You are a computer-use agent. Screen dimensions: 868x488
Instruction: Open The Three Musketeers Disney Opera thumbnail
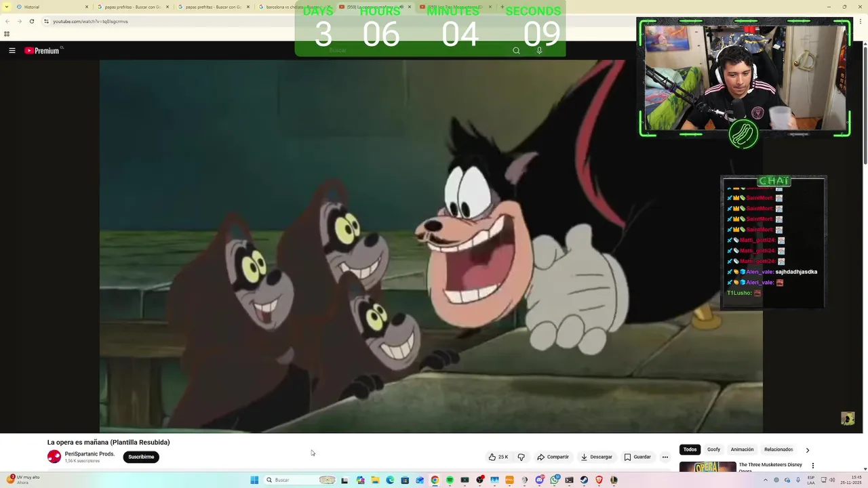[707, 467]
